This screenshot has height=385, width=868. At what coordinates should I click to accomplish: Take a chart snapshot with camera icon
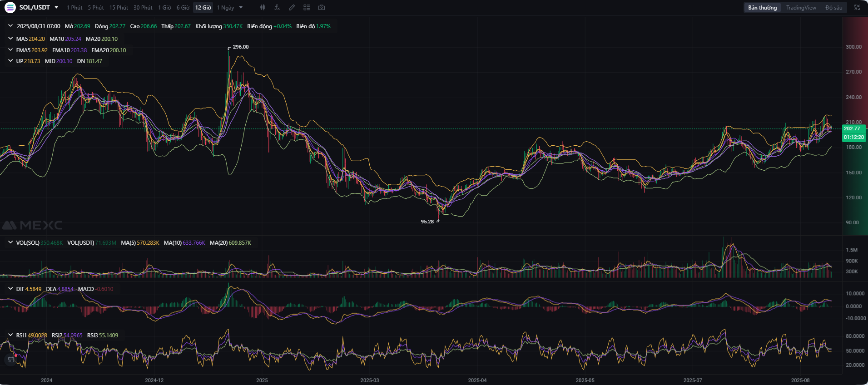[x=322, y=7]
